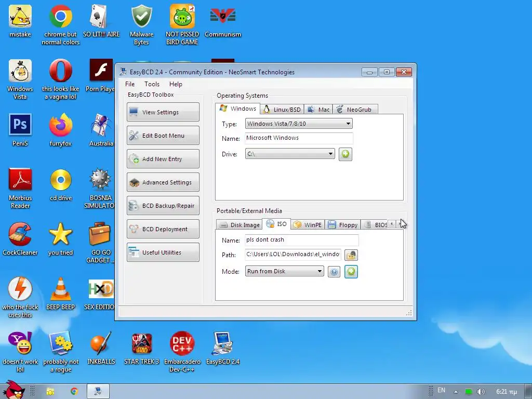The height and width of the screenshot is (399, 532).
Task: Click the Chrome taskbar icon
Action: coord(74,392)
